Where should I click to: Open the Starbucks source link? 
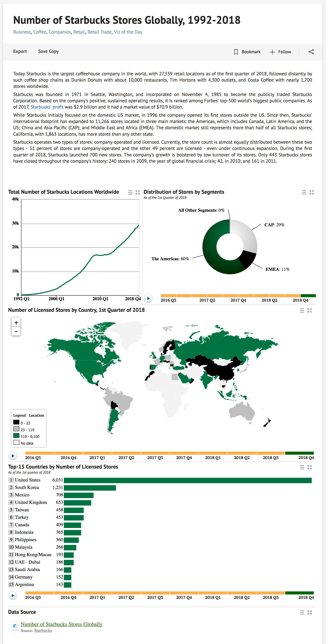(43, 630)
